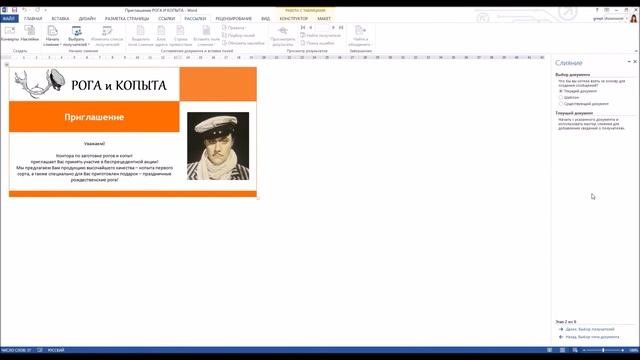The height and width of the screenshot is (360, 640).
Task: Click the zoom percentage in status bar
Action: pos(633,350)
